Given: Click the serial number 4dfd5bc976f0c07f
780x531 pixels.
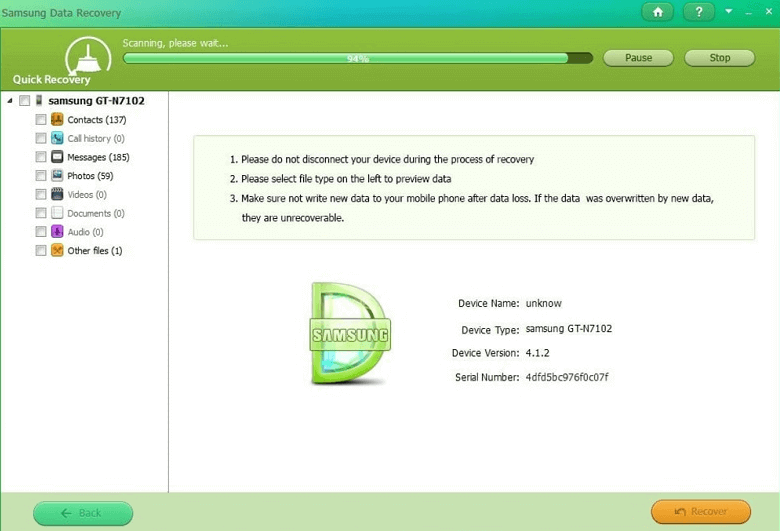Looking at the screenshot, I should [567, 377].
